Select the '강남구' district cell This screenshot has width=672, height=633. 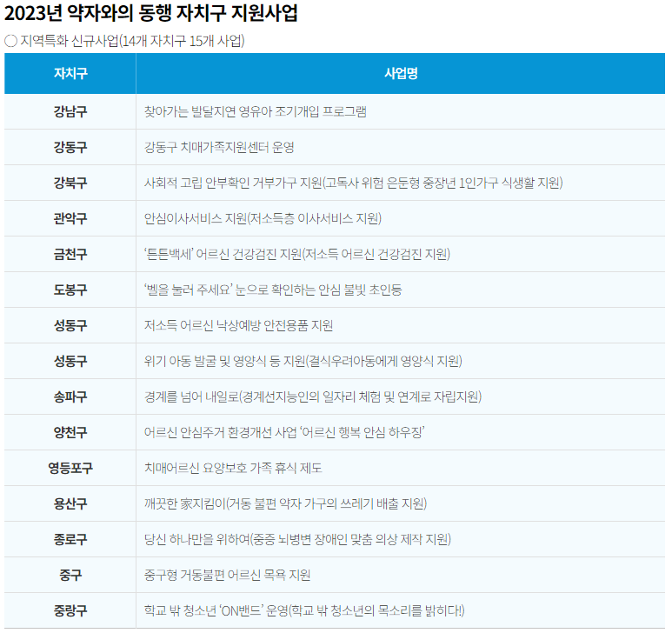click(70, 112)
